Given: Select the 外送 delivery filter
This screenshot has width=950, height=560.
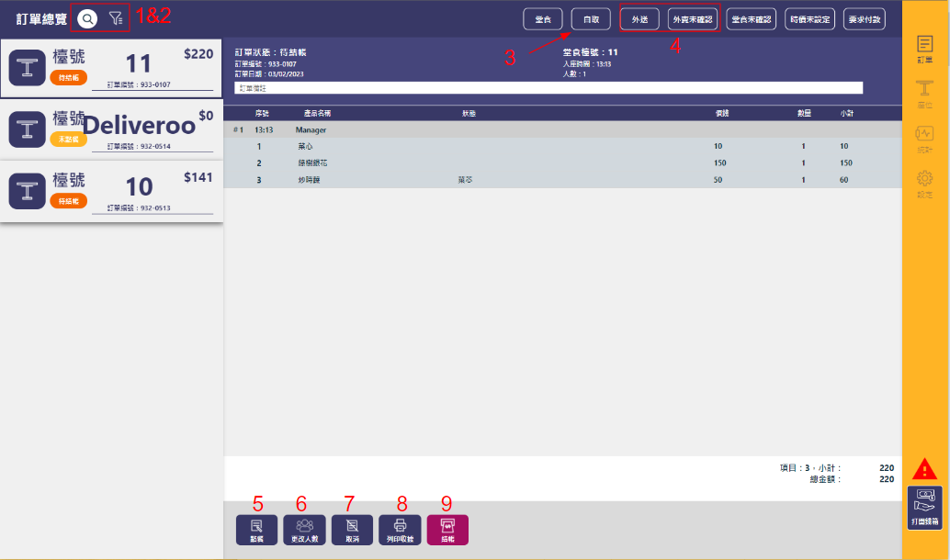Looking at the screenshot, I should point(639,19).
